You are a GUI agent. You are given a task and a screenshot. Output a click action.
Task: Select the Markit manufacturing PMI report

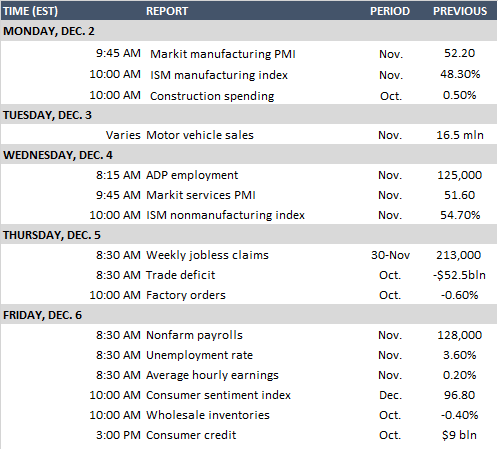point(223,54)
